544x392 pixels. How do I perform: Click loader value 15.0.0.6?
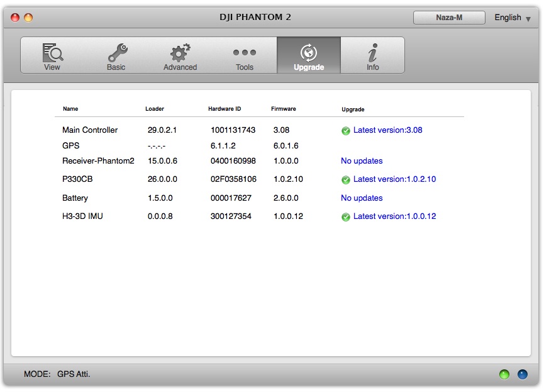coord(162,161)
